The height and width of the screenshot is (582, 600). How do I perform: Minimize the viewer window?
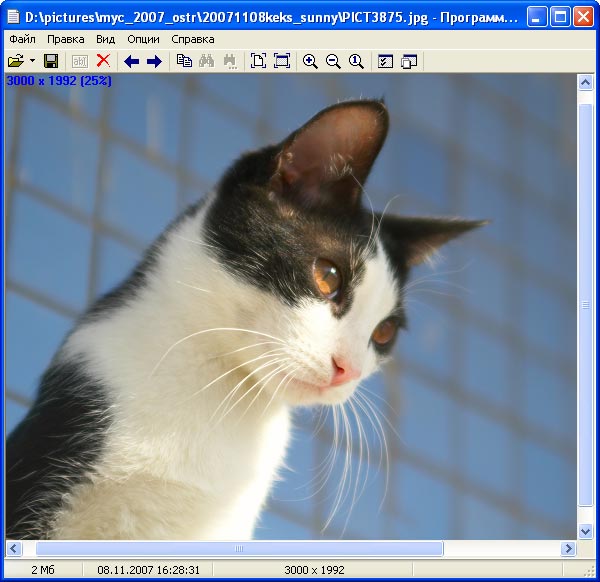(536, 17)
